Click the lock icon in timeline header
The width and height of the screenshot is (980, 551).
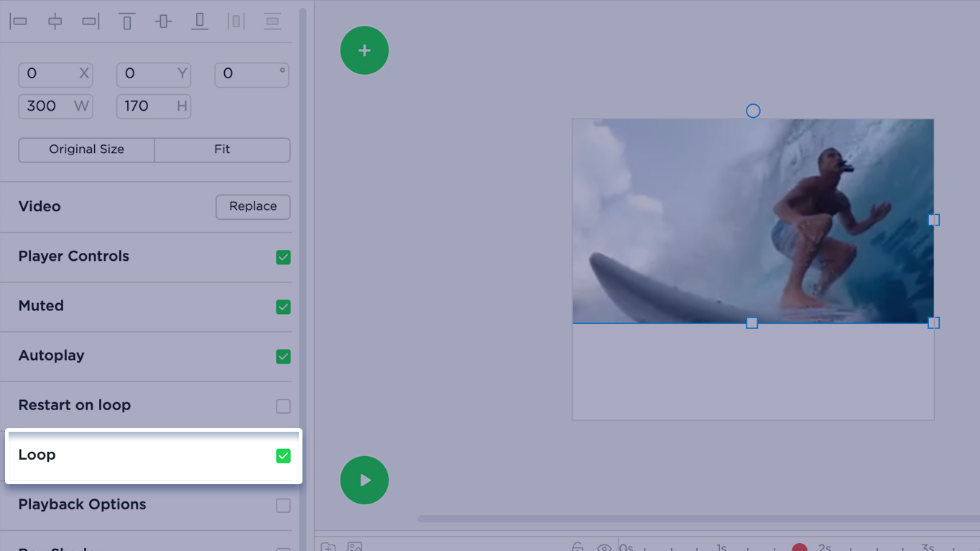click(578, 547)
